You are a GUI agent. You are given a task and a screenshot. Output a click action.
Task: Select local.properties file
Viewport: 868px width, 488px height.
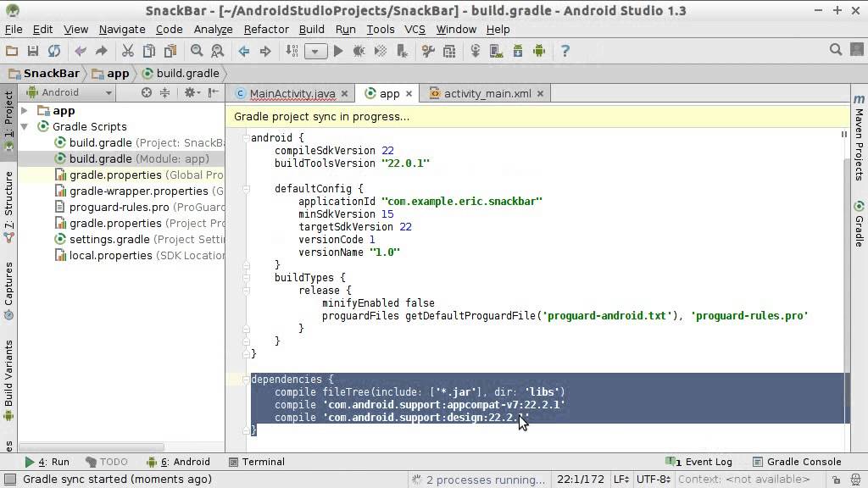pos(138,255)
